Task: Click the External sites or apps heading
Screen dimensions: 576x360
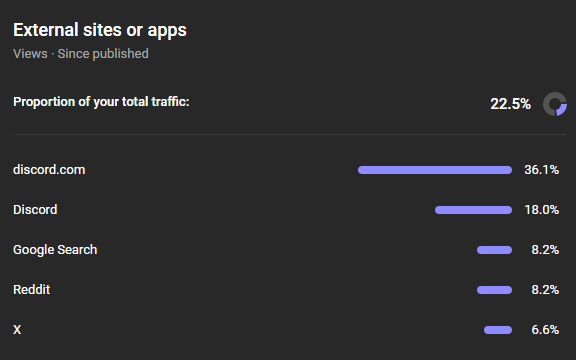Action: 100,30
